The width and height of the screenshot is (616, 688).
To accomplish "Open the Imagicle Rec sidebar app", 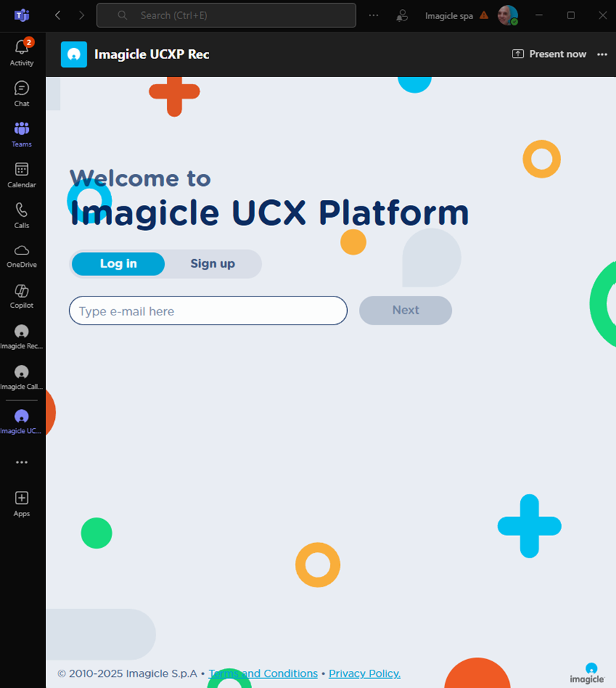I will pyautogui.click(x=22, y=336).
